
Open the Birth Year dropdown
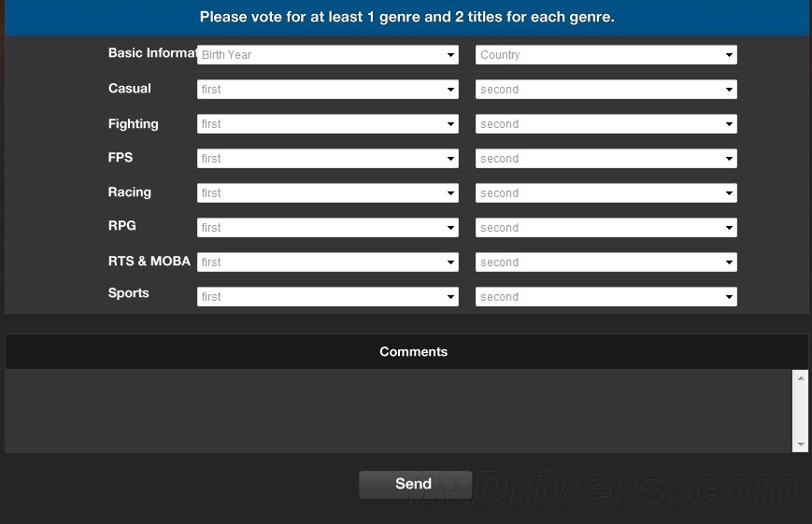pos(327,55)
